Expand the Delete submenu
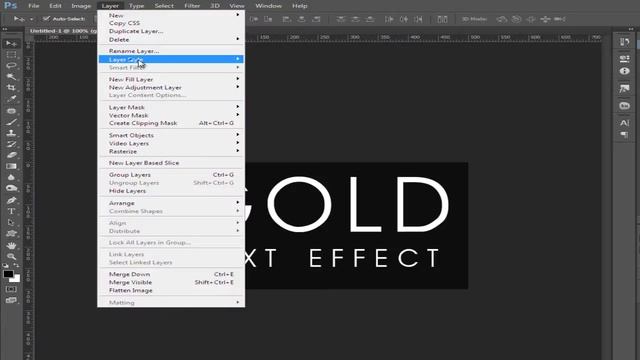This screenshot has width=640, height=360. tap(171, 40)
